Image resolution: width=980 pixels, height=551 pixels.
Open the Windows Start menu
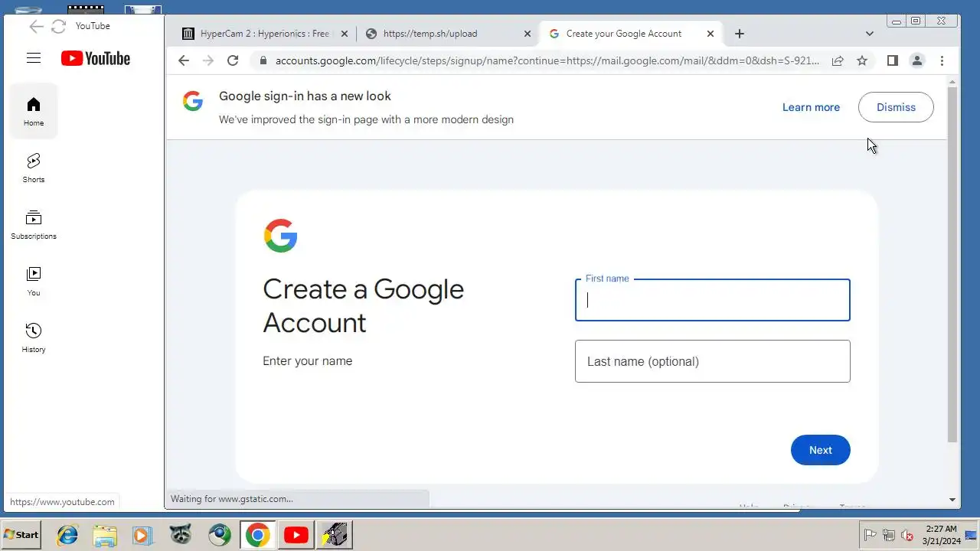click(x=21, y=534)
